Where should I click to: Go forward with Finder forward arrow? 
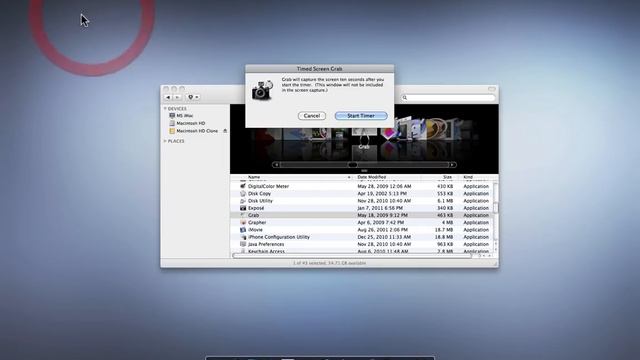(177, 97)
